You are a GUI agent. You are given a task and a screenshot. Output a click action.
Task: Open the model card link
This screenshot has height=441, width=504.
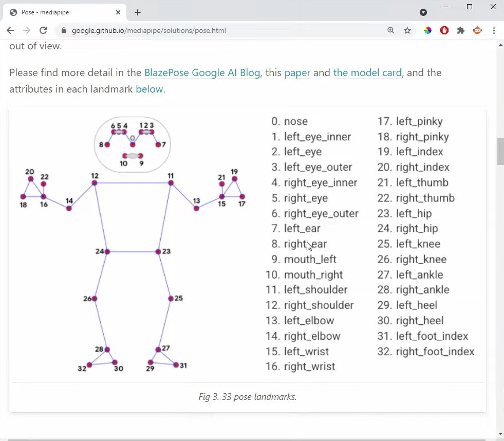pyautogui.click(x=367, y=72)
